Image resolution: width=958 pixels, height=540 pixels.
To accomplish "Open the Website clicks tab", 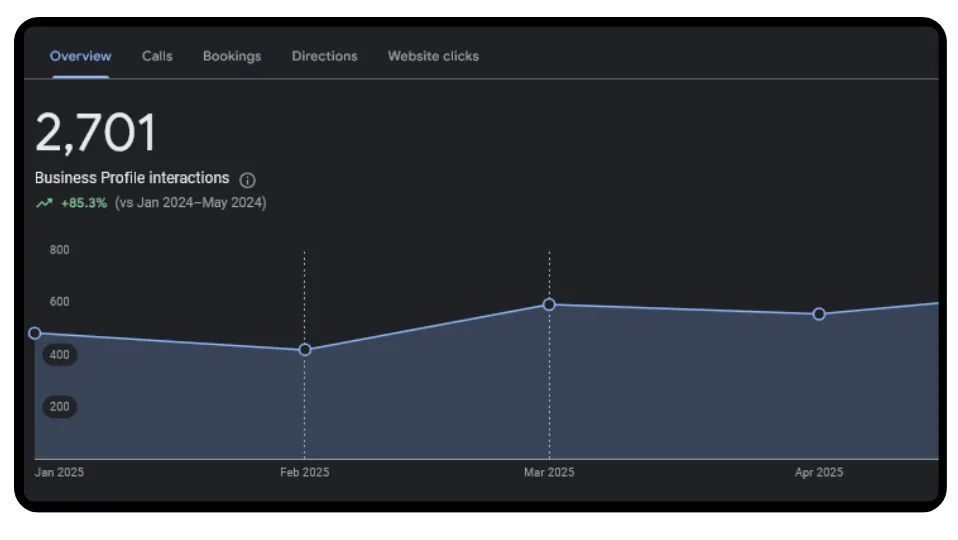I will [x=433, y=56].
